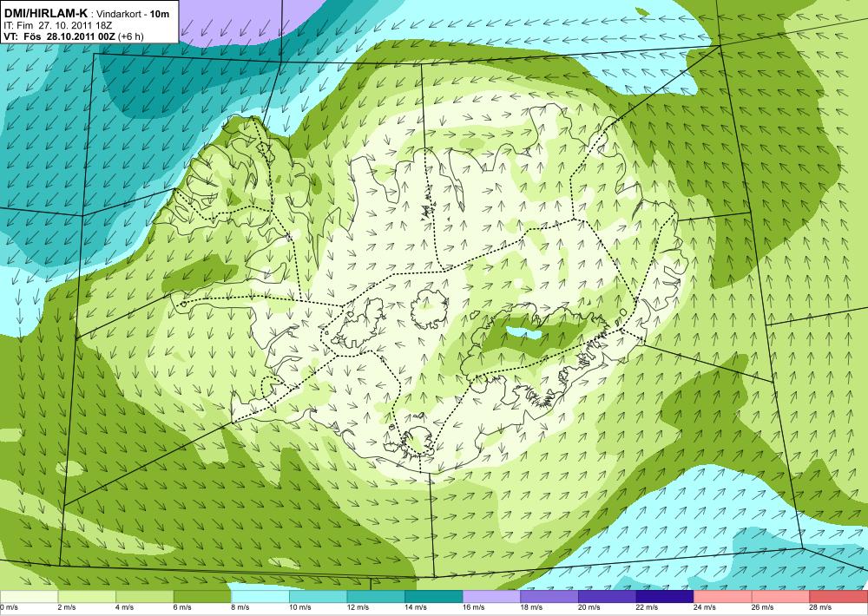The width and height of the screenshot is (868, 616).
Task: Click the "14 m/s" legend label
Action: coord(416,607)
